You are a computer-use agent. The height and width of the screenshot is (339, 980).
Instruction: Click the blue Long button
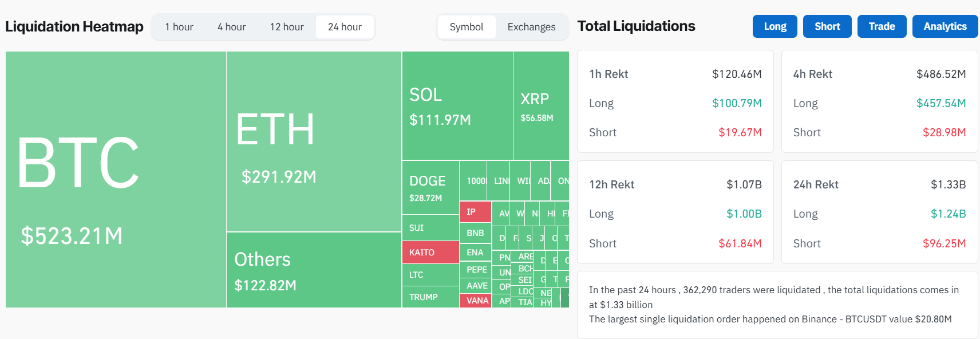click(774, 26)
